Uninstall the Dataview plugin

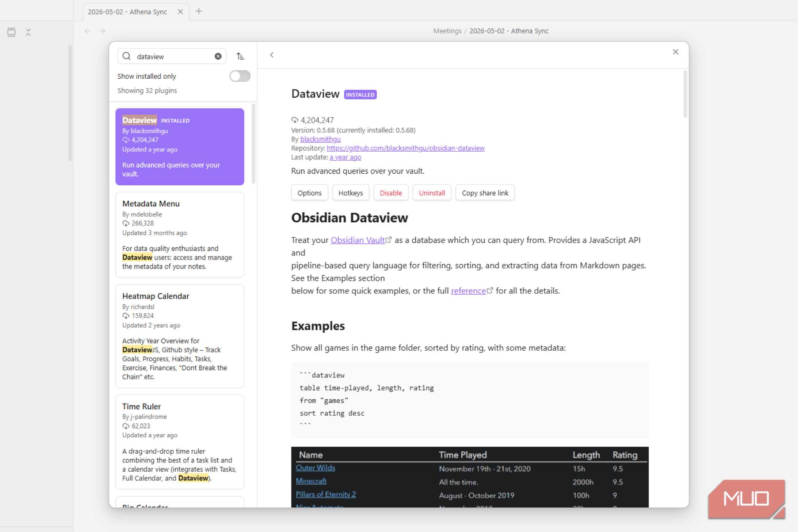pyautogui.click(x=432, y=193)
